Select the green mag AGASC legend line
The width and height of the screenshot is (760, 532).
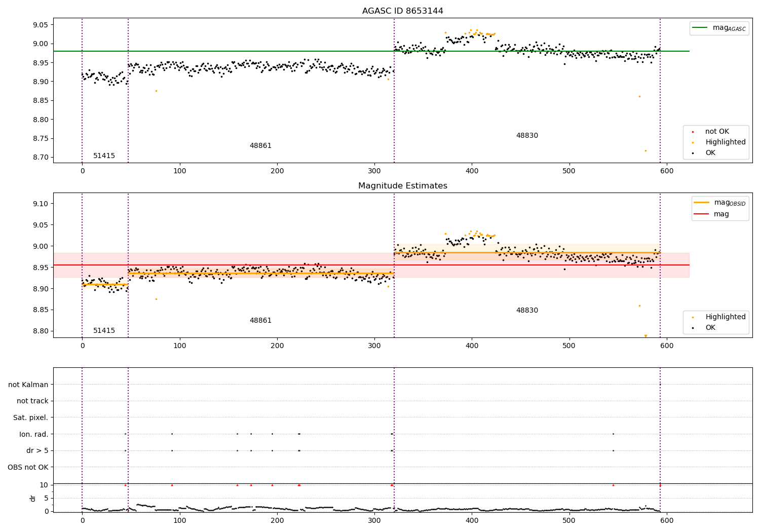700,28
